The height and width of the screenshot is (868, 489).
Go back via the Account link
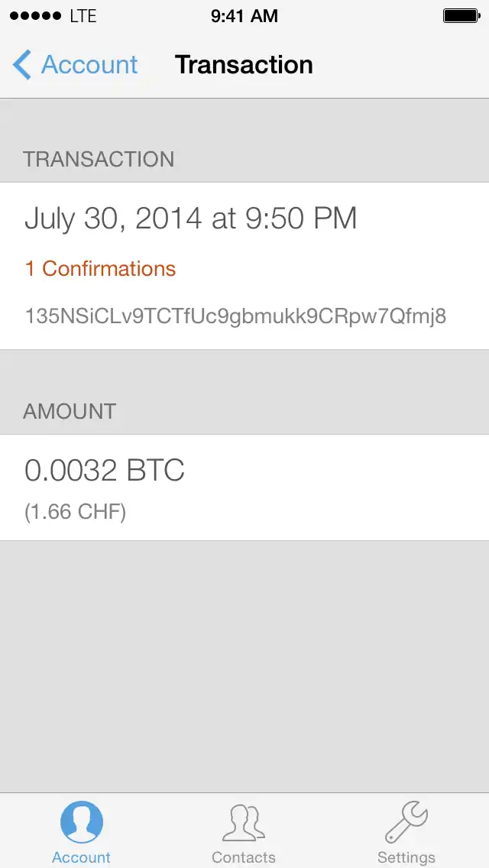click(89, 66)
